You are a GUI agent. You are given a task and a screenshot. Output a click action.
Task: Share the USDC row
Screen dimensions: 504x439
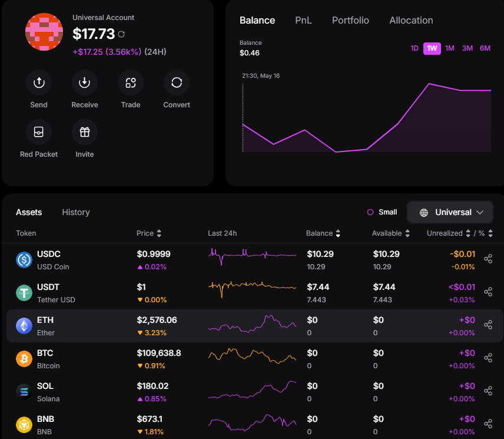[x=488, y=259]
